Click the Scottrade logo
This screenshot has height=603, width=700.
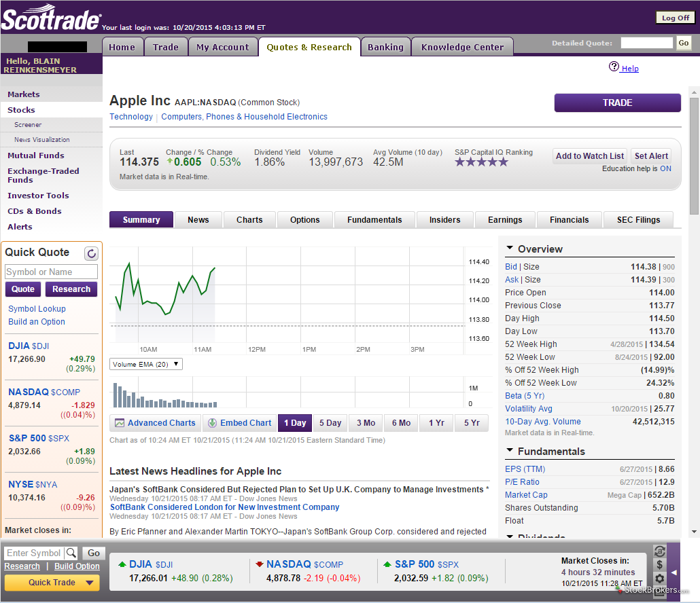point(51,18)
